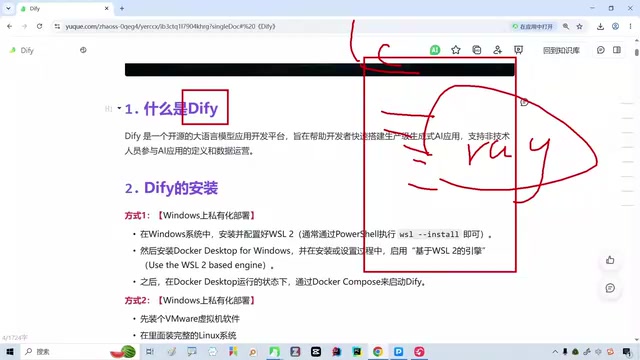640x360 pixels.
Task: Click 在应用中打开 button in address bar
Action: pyautogui.click(x=533, y=26)
